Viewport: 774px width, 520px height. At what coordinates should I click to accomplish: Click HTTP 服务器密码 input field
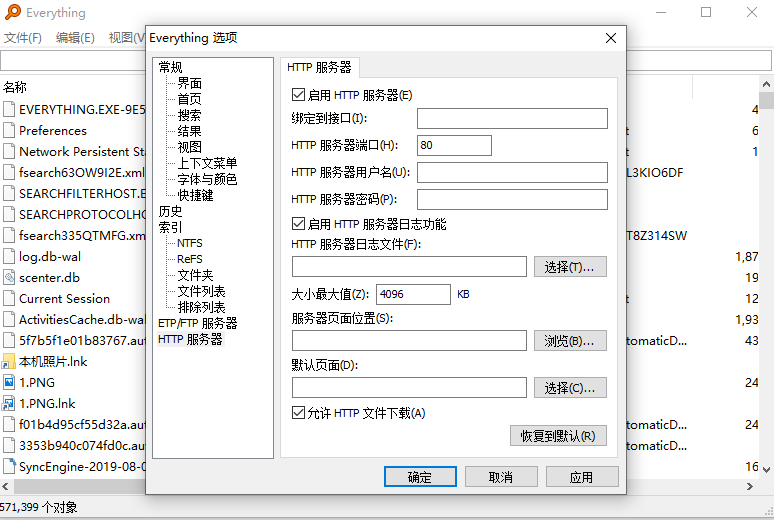(x=512, y=200)
